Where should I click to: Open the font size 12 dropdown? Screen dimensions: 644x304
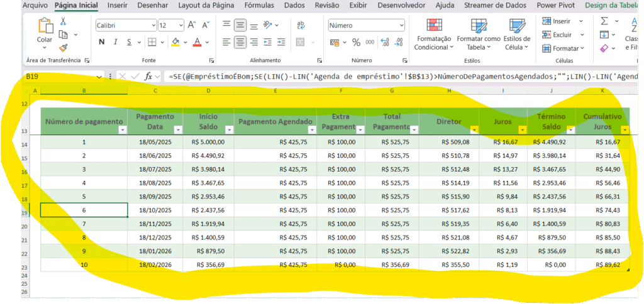coord(181,25)
